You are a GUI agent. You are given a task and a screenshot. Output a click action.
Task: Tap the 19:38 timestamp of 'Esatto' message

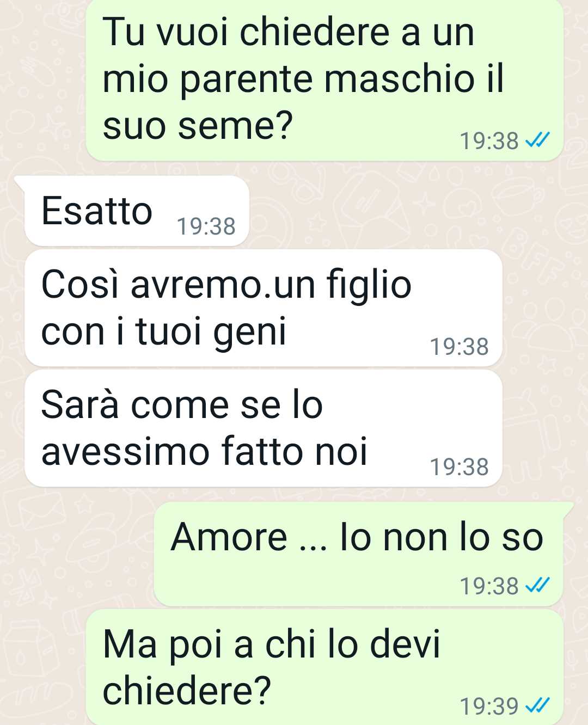206,226
